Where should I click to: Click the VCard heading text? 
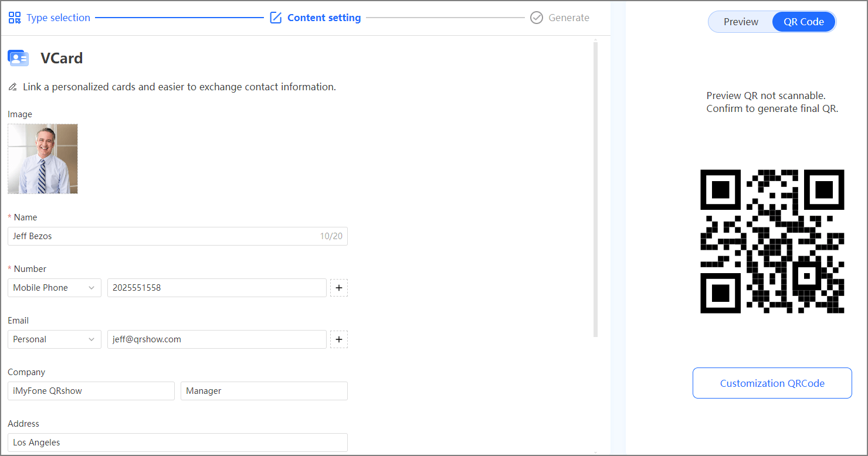click(62, 58)
